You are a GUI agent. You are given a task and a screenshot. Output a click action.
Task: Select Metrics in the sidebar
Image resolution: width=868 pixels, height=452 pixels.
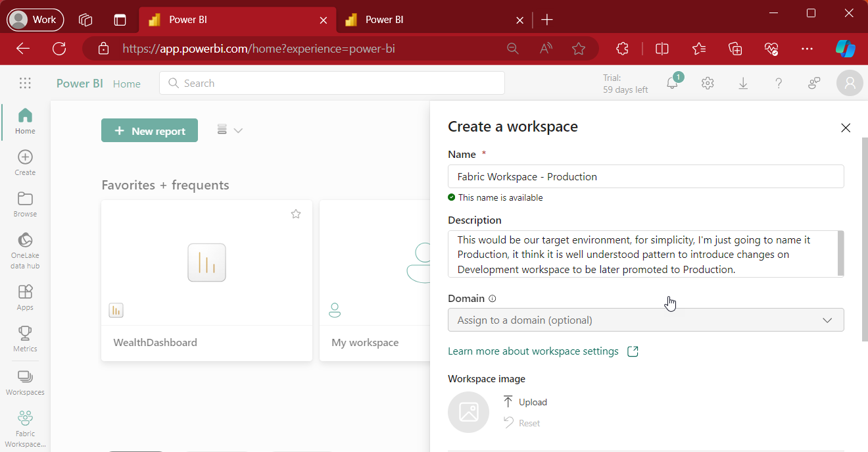tap(25, 337)
